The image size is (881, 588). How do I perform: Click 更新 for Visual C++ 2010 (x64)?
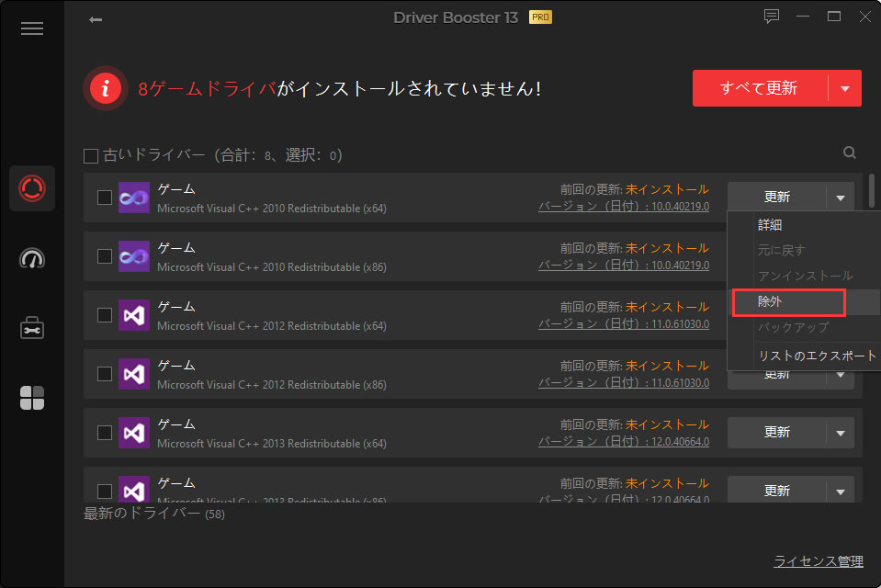point(777,198)
